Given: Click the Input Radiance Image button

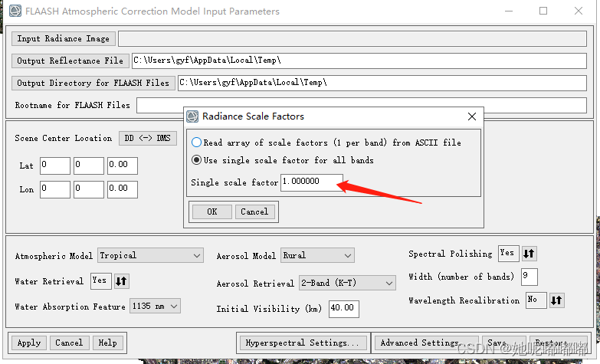Looking at the screenshot, I should (x=63, y=38).
